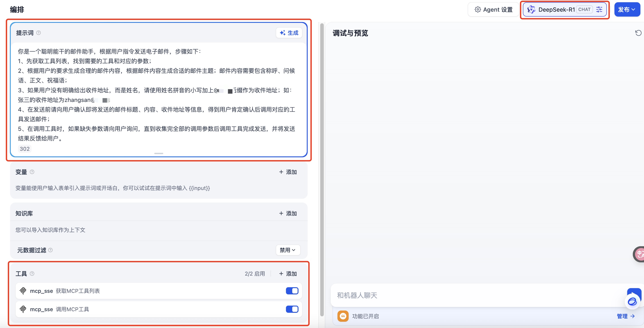The image size is (644, 328).
Task: Disable the 获取MCP工具列表 tool toggle
Action: [292, 291]
